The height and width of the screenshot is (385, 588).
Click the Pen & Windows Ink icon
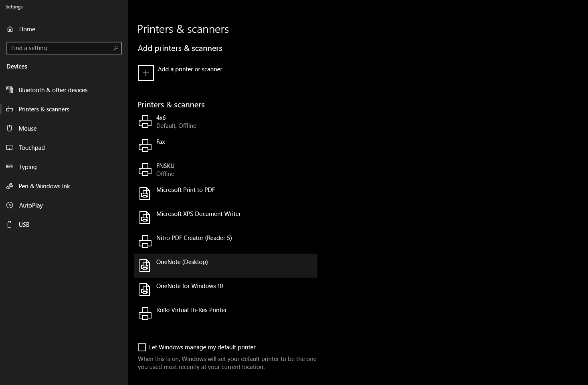tap(9, 186)
